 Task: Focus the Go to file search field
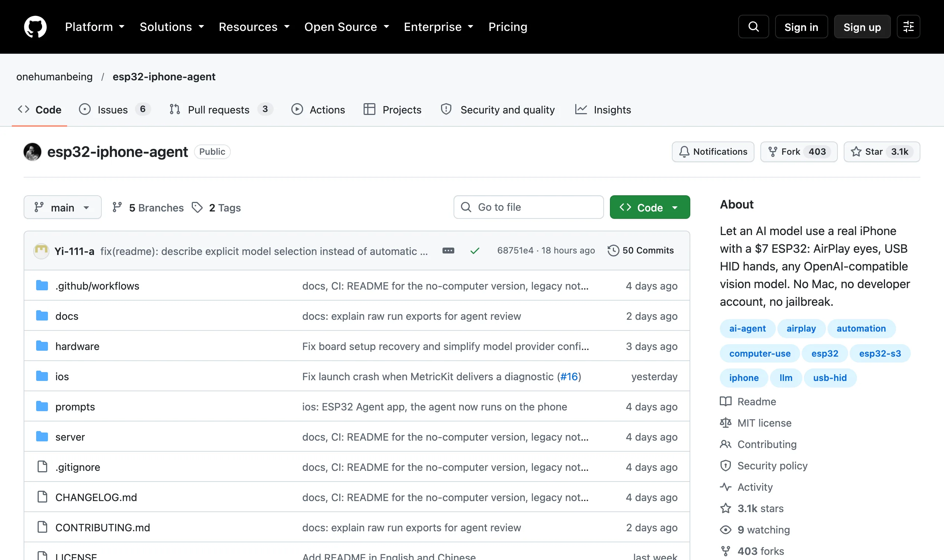[x=529, y=207]
